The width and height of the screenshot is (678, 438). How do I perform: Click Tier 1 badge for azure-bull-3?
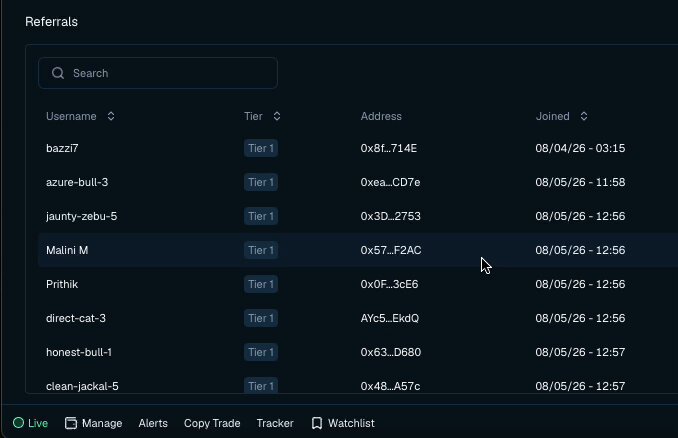tap(261, 182)
